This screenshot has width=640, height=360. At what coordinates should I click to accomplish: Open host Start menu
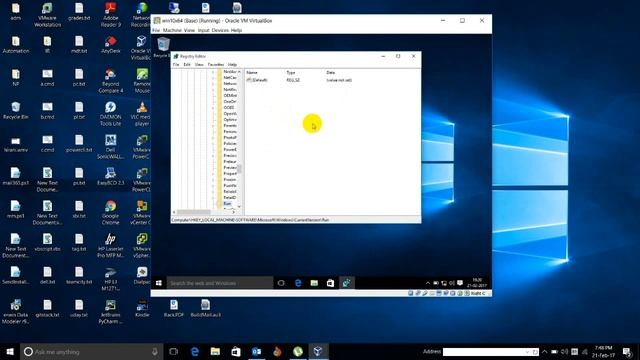[10, 351]
